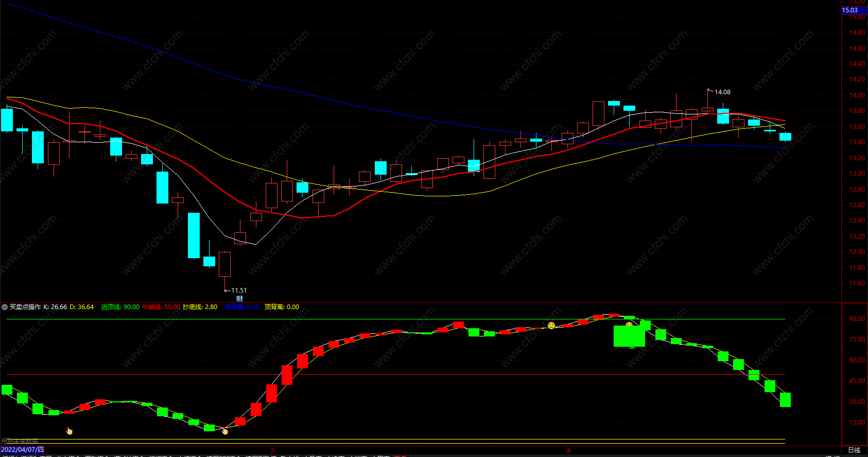Select the D: 36.64 indicator value
Image resolution: width=868 pixels, height=457 pixels.
[82, 307]
